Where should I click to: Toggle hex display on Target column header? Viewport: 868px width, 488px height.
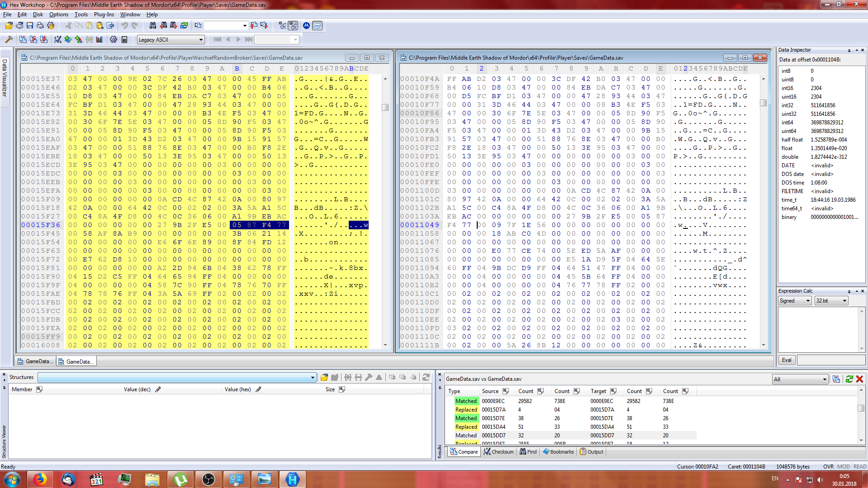coord(613,391)
